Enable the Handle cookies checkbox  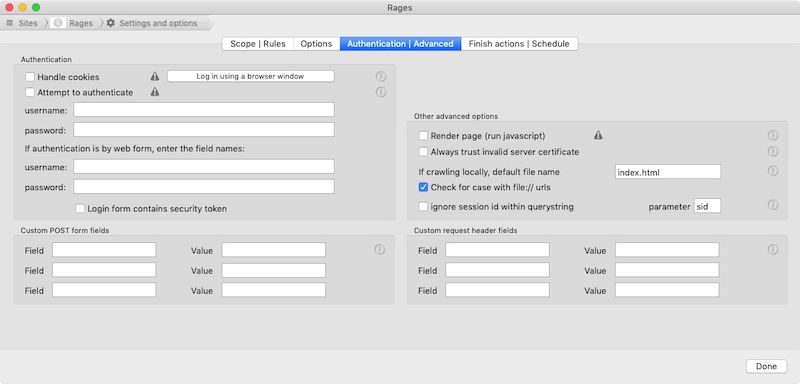(30, 77)
